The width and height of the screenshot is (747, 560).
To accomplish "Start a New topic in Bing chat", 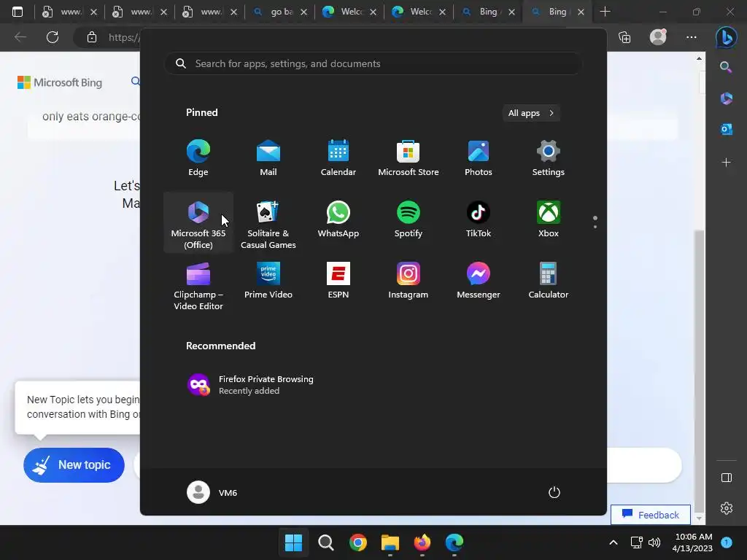I will (74, 464).
